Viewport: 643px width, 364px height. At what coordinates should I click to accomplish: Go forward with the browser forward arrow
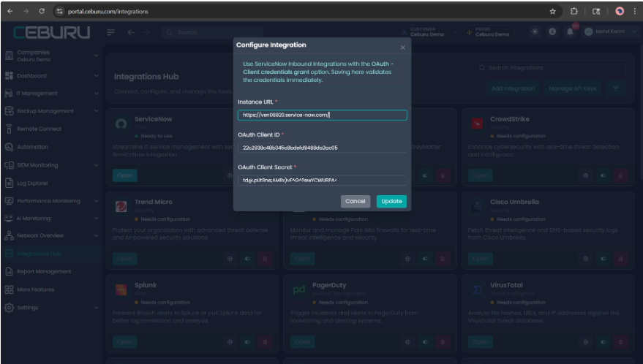(26, 11)
